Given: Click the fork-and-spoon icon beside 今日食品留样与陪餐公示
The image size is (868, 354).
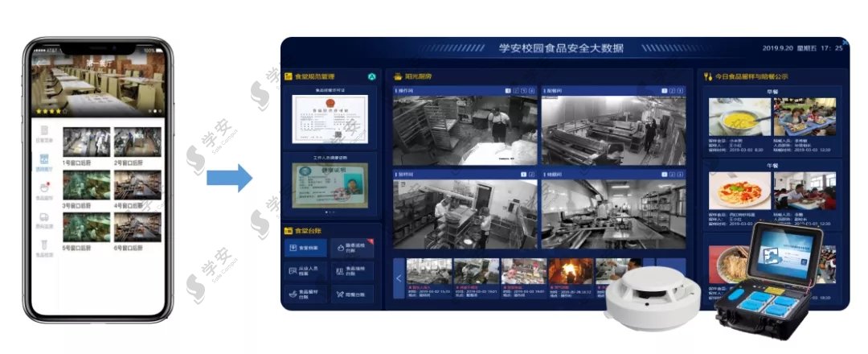Looking at the screenshot, I should pos(707,76).
